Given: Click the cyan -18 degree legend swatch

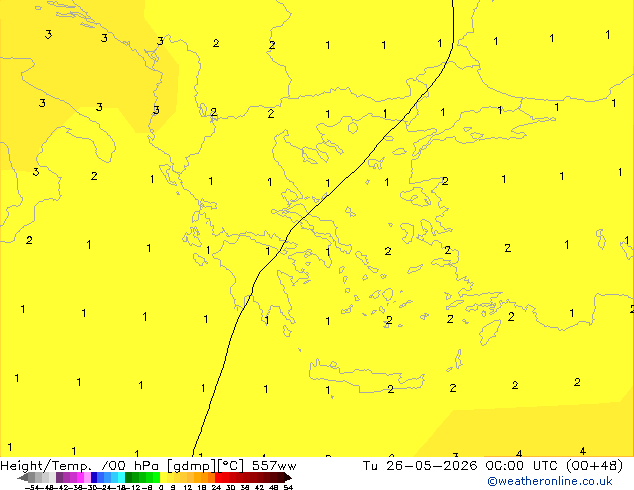Looking at the screenshot, I should coord(121,477).
